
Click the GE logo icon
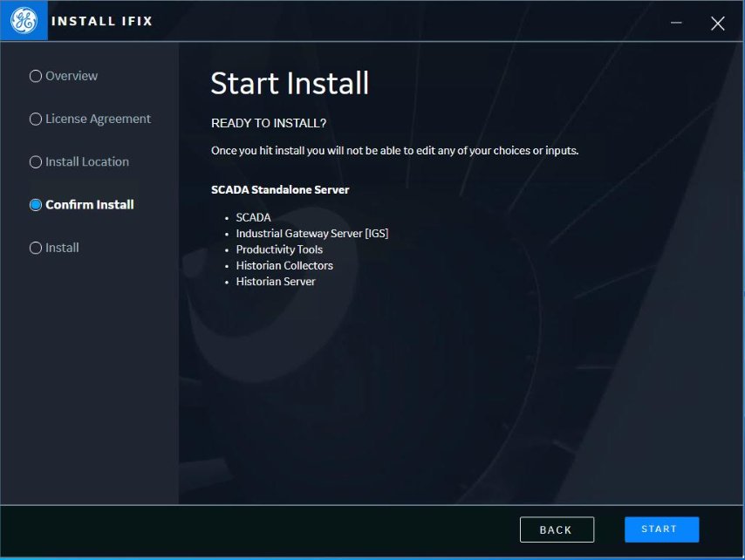click(24, 20)
